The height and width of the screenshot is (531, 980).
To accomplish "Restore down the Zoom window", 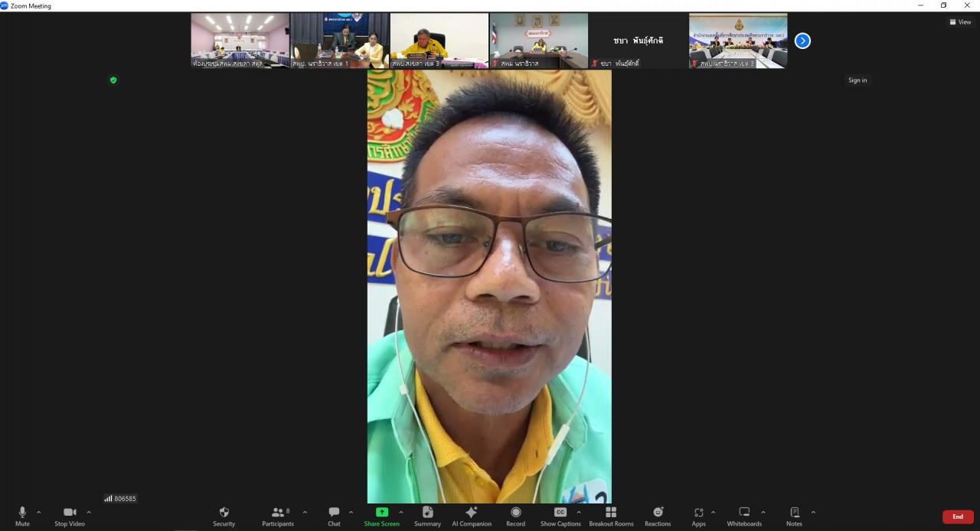I will [944, 5].
